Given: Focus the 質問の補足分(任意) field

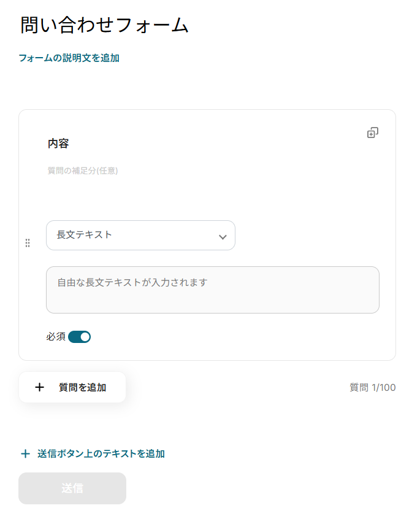Looking at the screenshot, I should [83, 171].
